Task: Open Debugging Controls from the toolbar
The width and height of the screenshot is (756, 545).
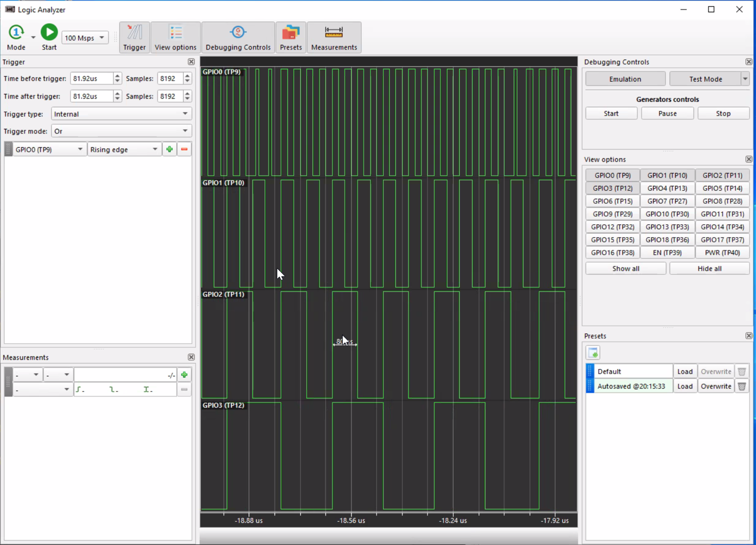Action: coord(238,37)
